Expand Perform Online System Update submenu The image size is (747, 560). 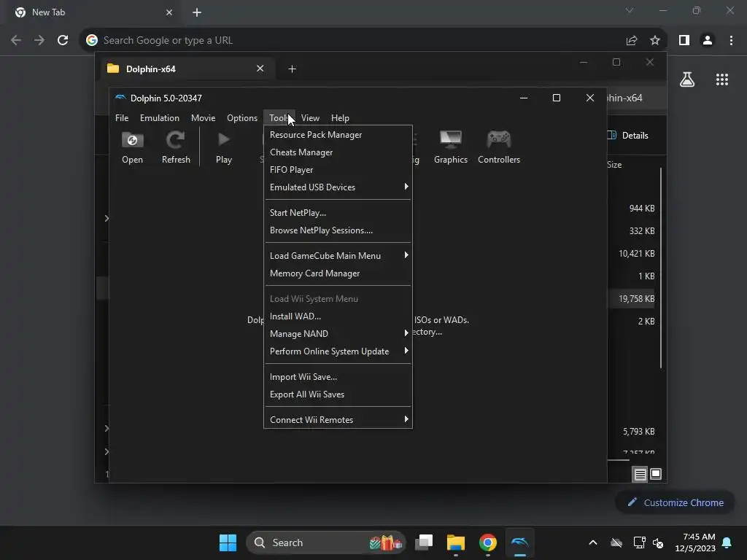click(x=338, y=351)
